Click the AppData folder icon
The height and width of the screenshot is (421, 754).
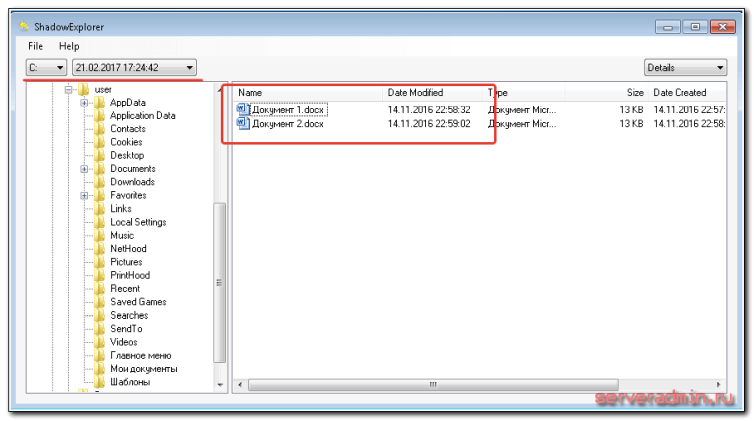[100, 102]
